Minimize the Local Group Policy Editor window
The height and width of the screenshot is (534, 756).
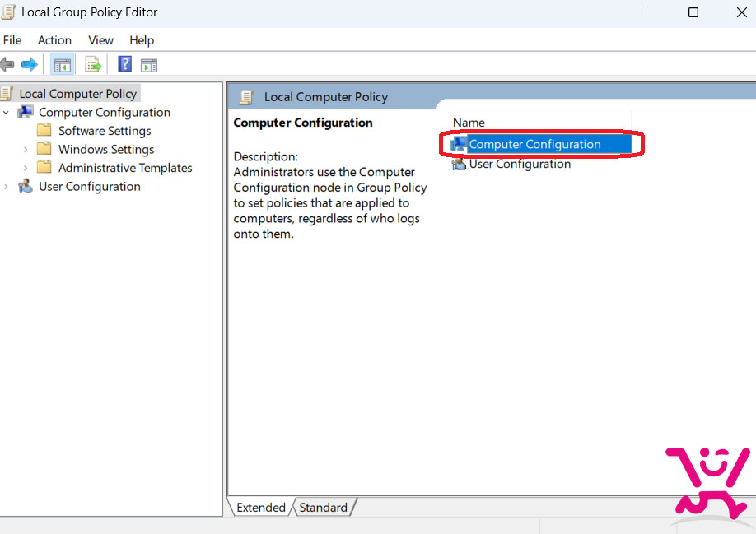(646, 12)
